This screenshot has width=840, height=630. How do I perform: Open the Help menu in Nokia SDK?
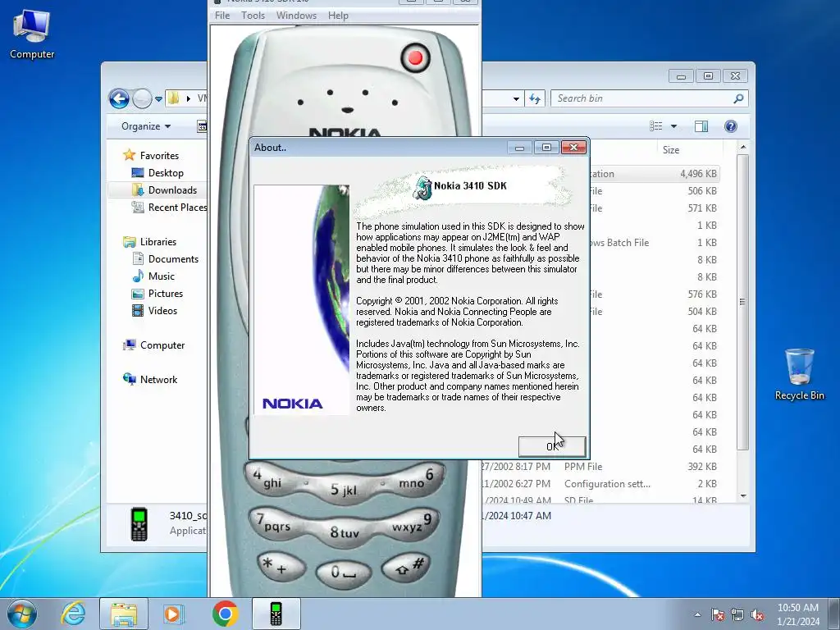[x=338, y=16]
